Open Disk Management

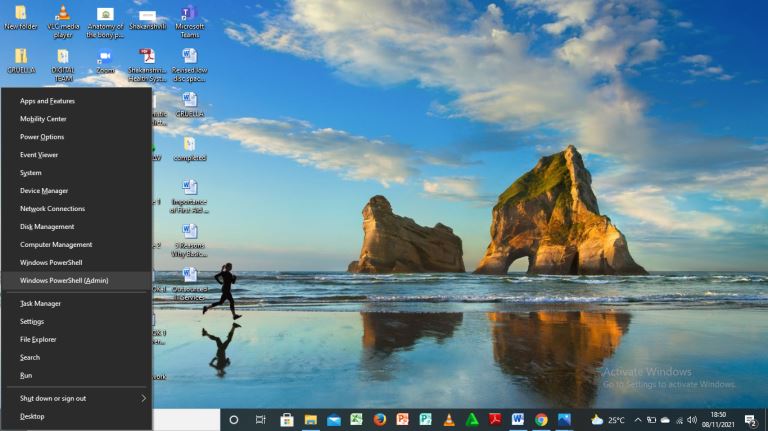pyautogui.click(x=76, y=226)
